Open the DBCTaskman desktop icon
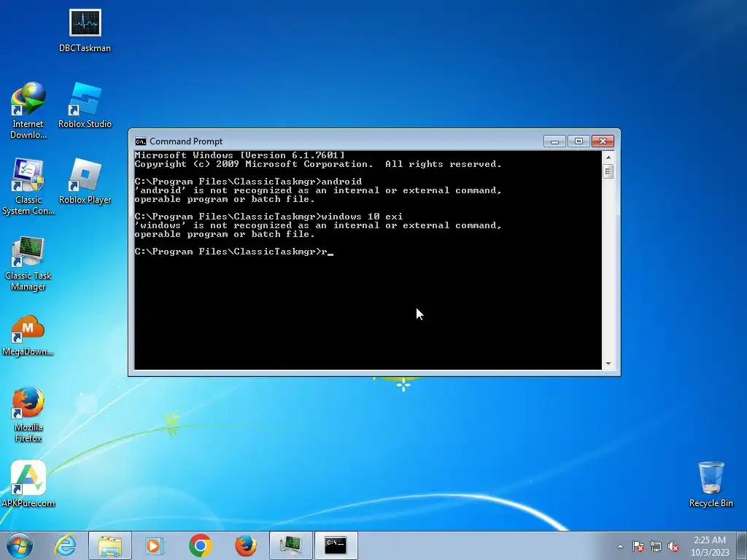 coord(85,31)
